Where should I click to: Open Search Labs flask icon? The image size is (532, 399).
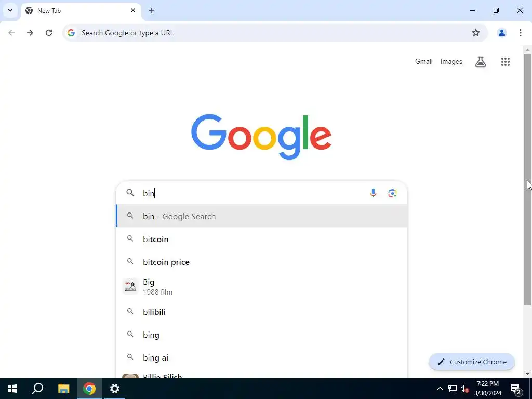[x=481, y=62]
